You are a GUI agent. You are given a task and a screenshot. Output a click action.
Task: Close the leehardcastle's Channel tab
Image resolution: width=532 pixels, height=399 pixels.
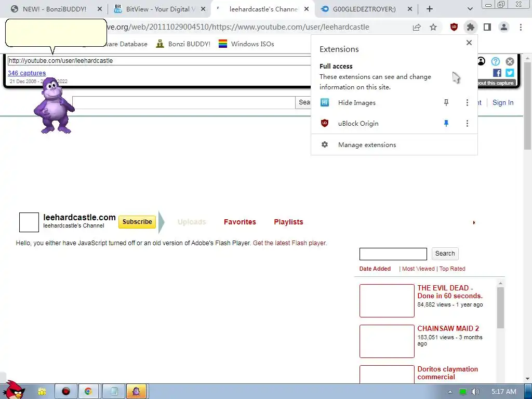tap(307, 9)
